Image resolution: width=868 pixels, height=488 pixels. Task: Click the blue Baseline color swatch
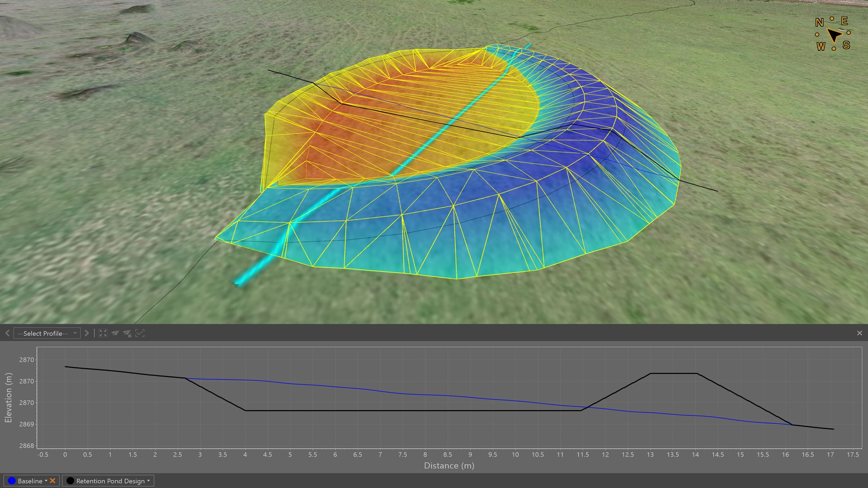12,481
